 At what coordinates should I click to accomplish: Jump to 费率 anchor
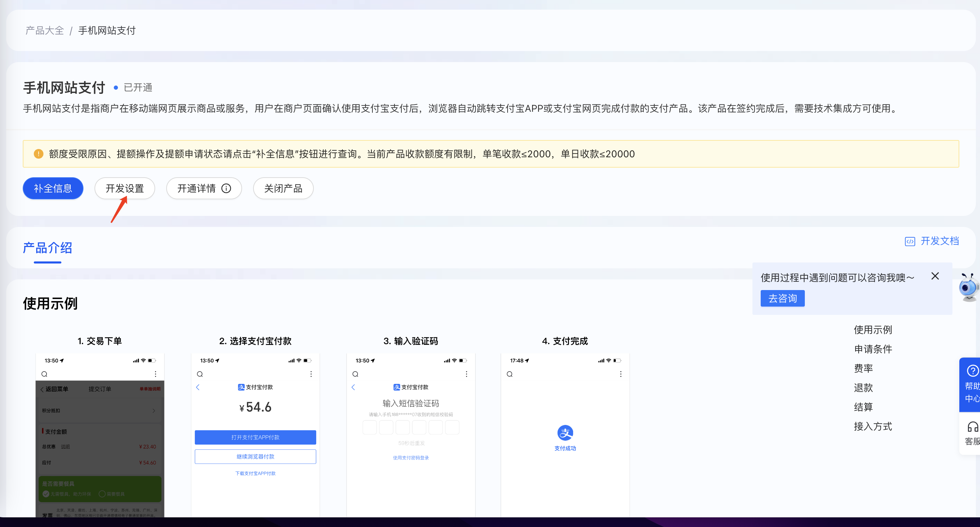863,368
